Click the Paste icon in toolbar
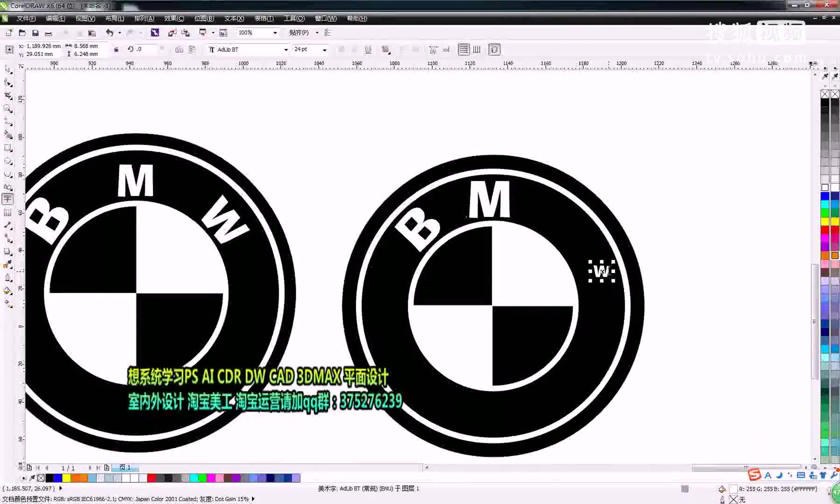Viewport: 840px width, 504px height. pos(92,33)
